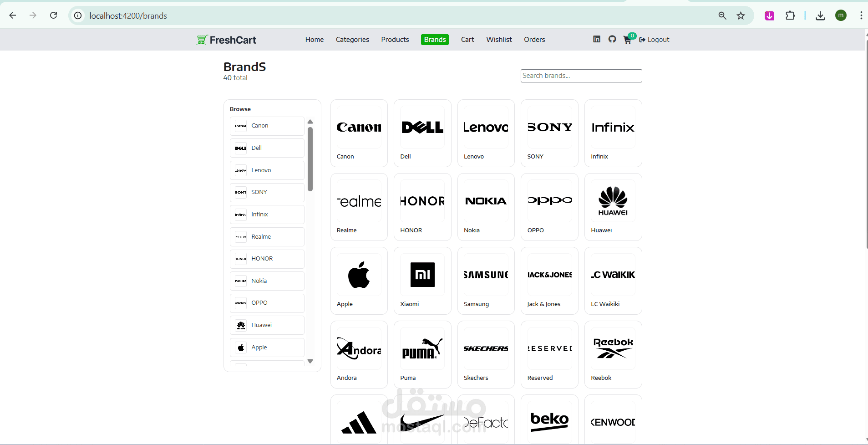Select Huawei in the Browse list
This screenshot has width=868, height=445.
[x=267, y=325]
